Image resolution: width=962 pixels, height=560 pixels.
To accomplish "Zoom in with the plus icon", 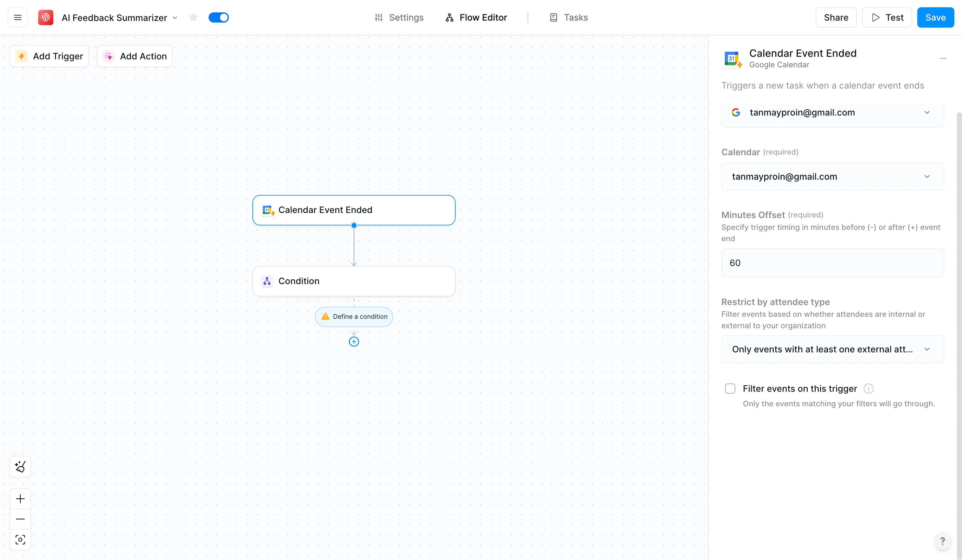I will (x=20, y=498).
